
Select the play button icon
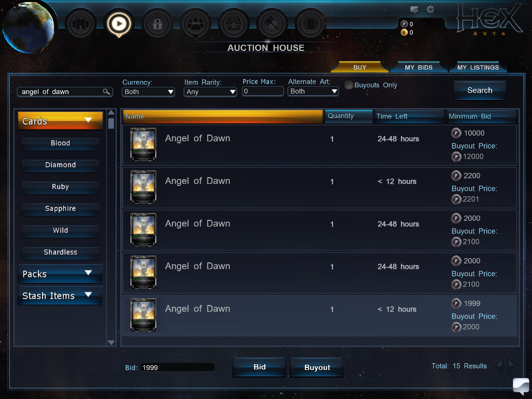(x=119, y=24)
